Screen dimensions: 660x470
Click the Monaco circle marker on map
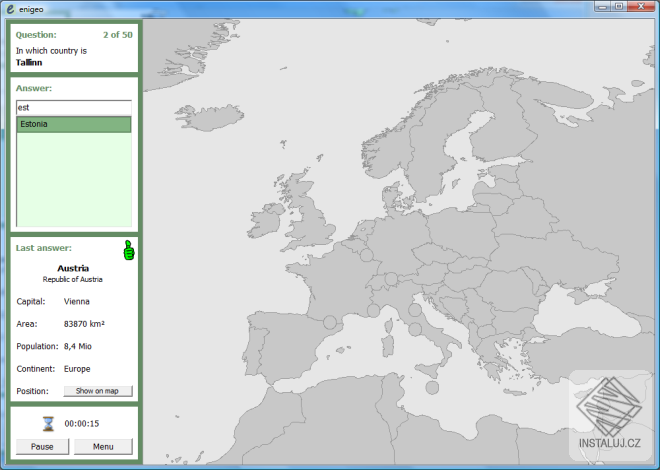[373, 311]
